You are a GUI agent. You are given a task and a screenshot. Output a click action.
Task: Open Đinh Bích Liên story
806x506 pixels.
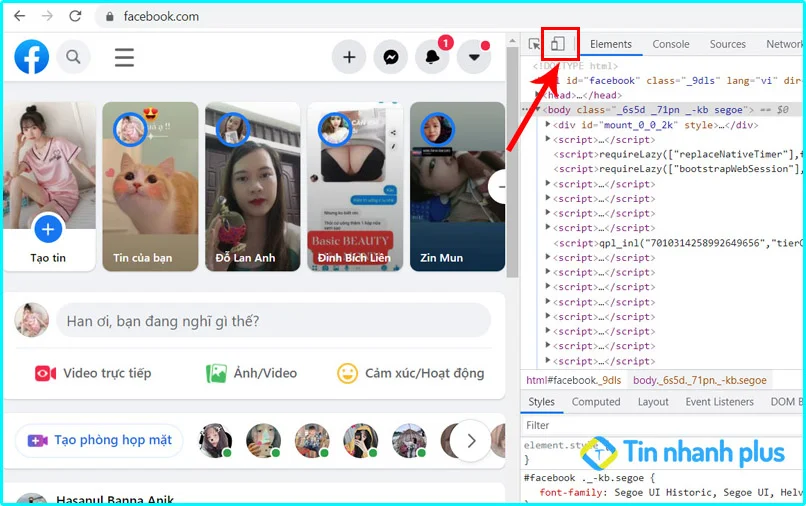point(355,186)
